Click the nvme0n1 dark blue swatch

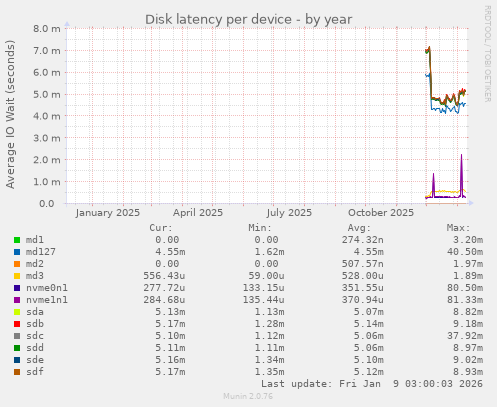(17, 288)
